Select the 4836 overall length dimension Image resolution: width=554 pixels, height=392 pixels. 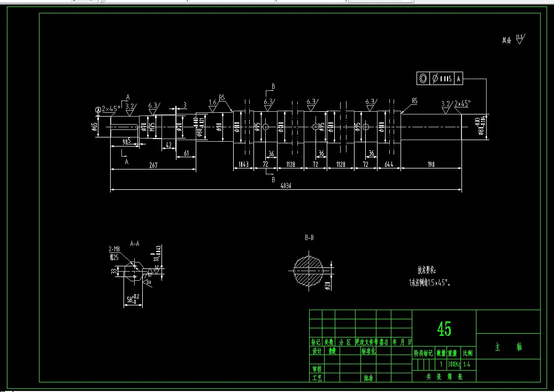[x=286, y=186]
